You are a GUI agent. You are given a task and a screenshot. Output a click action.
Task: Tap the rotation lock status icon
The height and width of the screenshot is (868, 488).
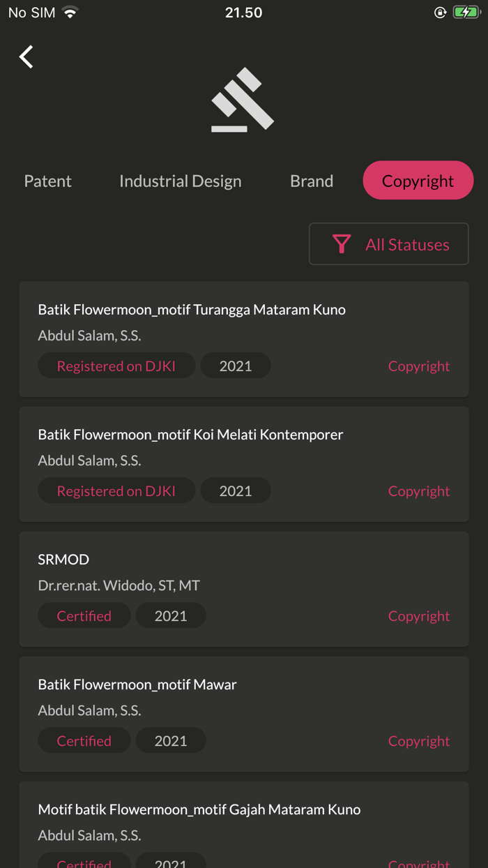point(440,13)
